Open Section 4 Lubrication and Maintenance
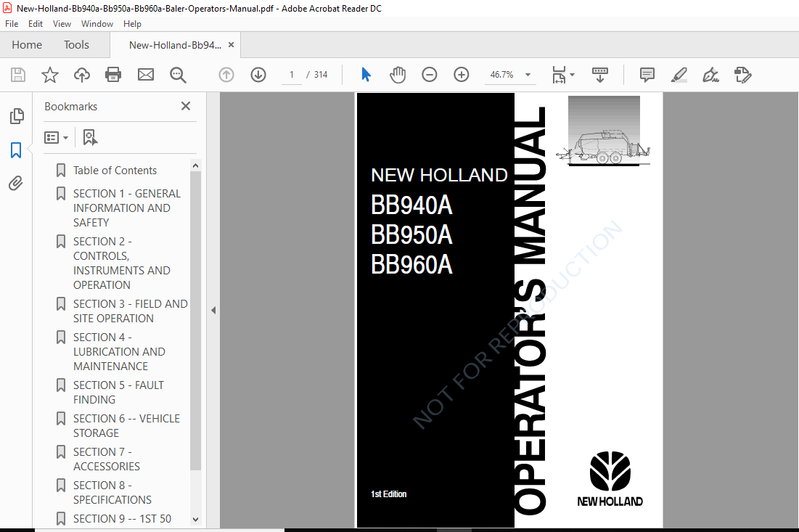This screenshot has width=799, height=532. click(119, 351)
